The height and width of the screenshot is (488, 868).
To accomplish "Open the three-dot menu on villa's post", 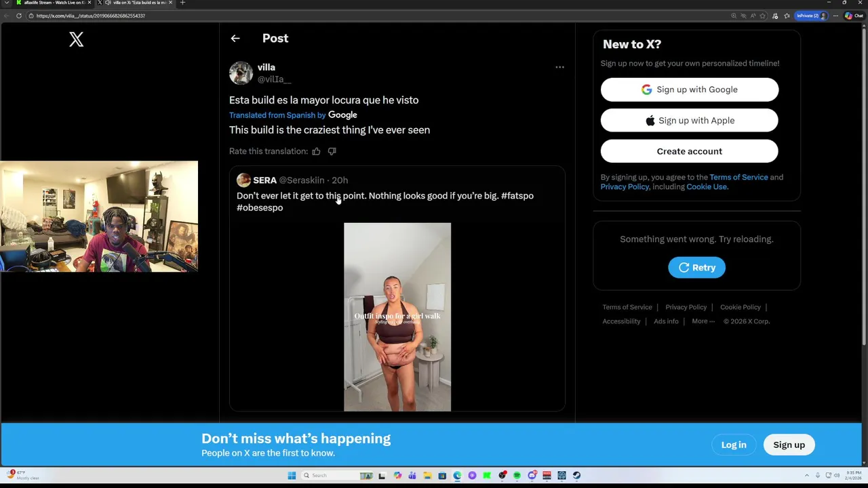I will click(559, 67).
